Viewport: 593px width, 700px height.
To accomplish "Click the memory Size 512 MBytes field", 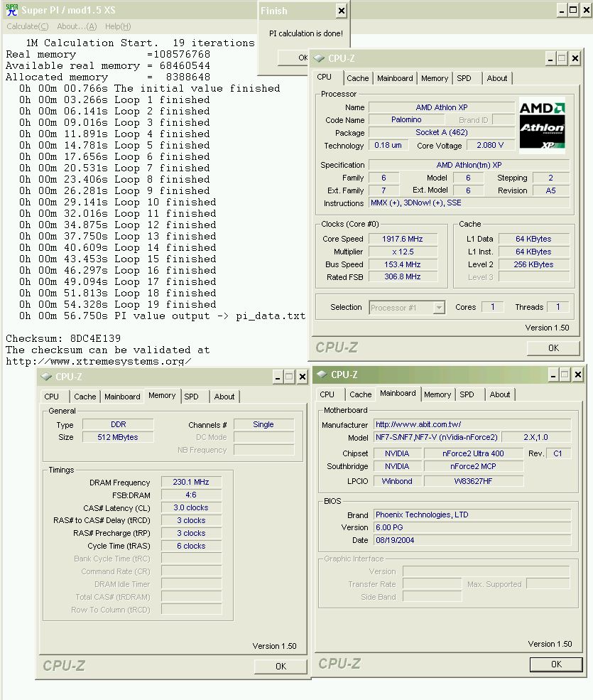I will [x=118, y=438].
